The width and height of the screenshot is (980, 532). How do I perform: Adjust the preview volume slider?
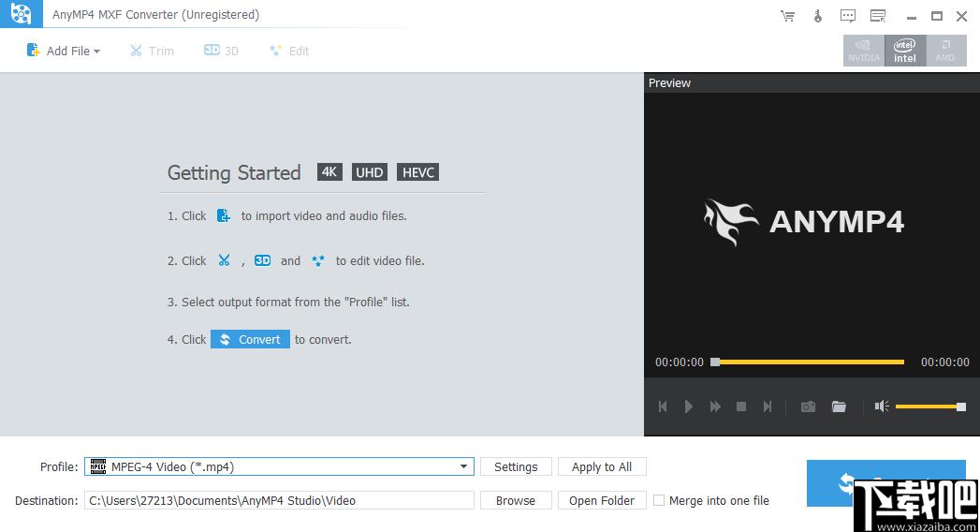pos(929,406)
